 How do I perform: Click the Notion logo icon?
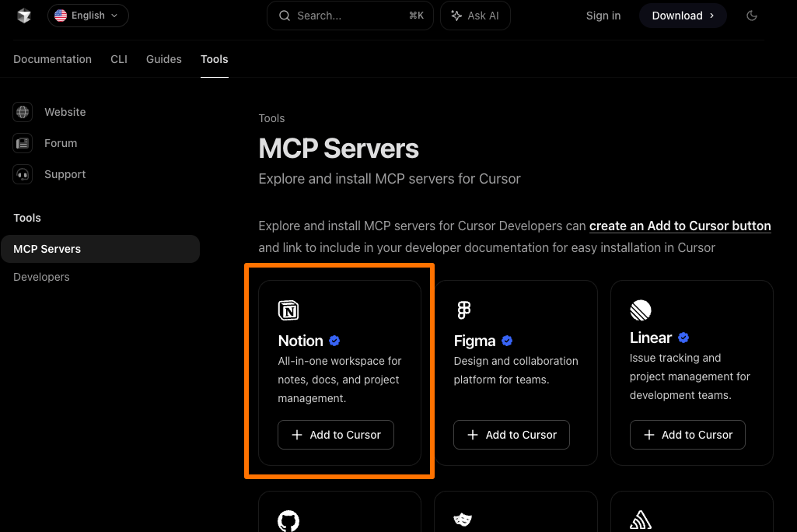(288, 310)
